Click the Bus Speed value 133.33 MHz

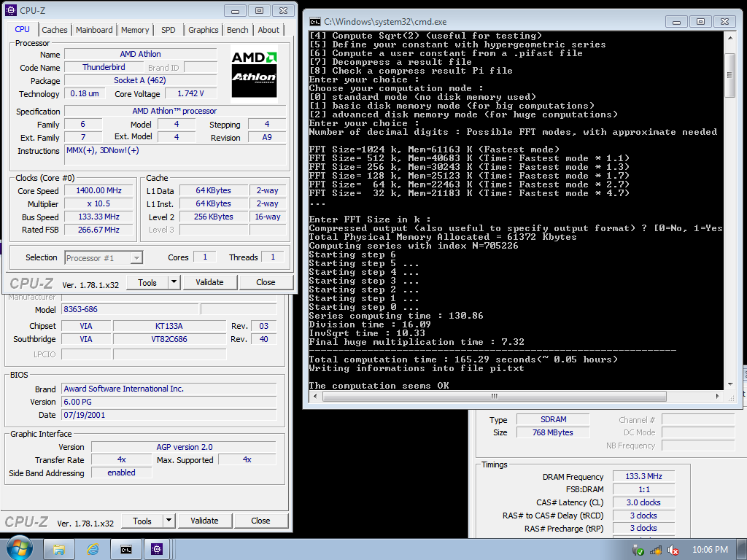[x=98, y=217]
